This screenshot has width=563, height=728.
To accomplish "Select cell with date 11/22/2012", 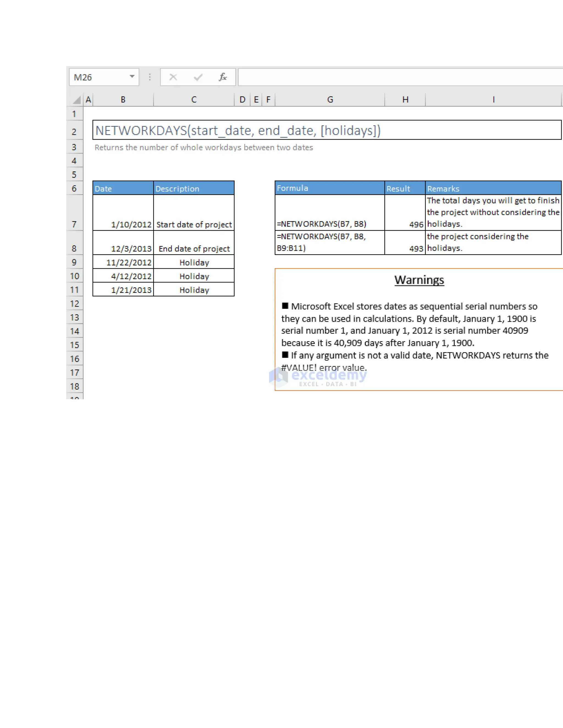I will click(x=123, y=262).
